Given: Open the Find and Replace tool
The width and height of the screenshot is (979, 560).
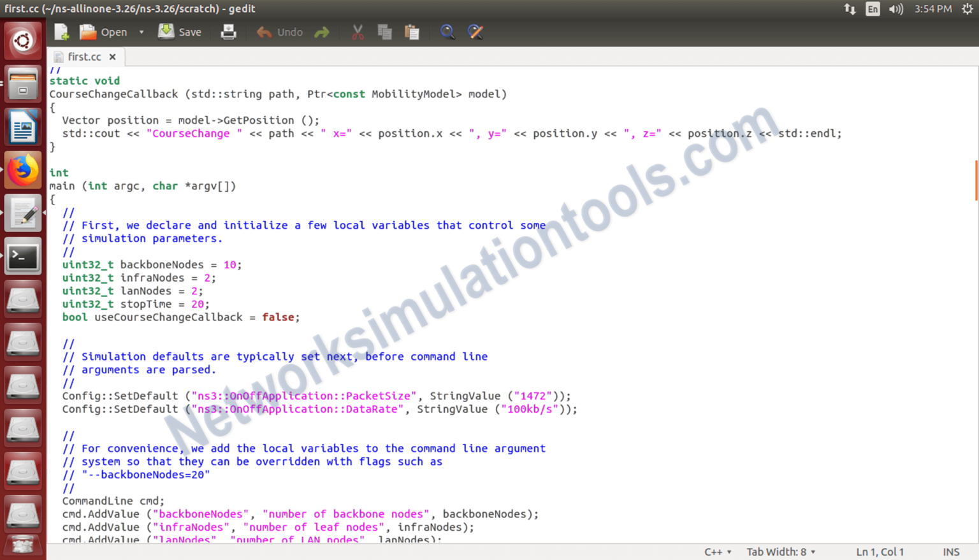Looking at the screenshot, I should [x=475, y=31].
